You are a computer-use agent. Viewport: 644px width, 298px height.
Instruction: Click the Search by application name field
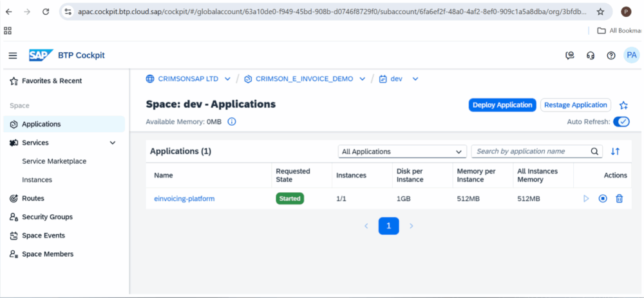531,152
